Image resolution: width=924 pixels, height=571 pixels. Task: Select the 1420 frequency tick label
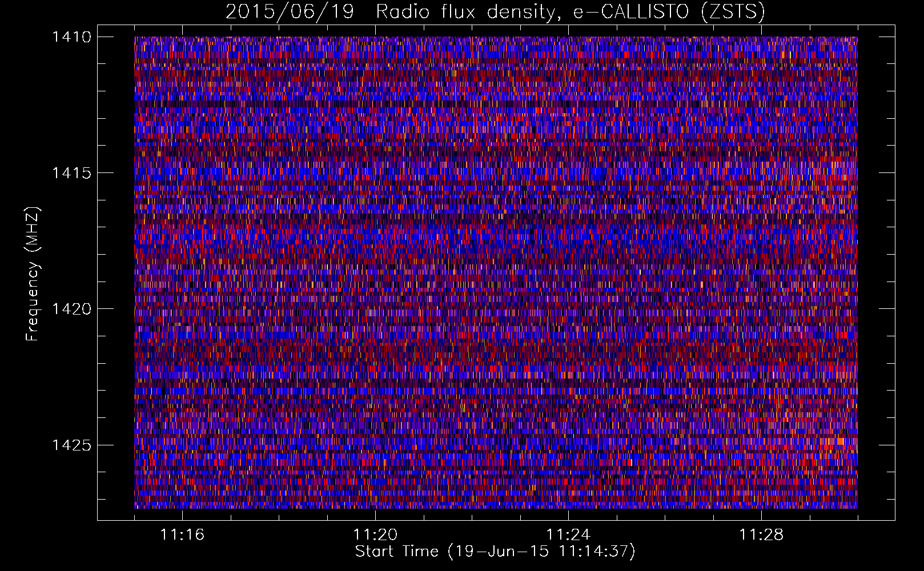click(71, 309)
